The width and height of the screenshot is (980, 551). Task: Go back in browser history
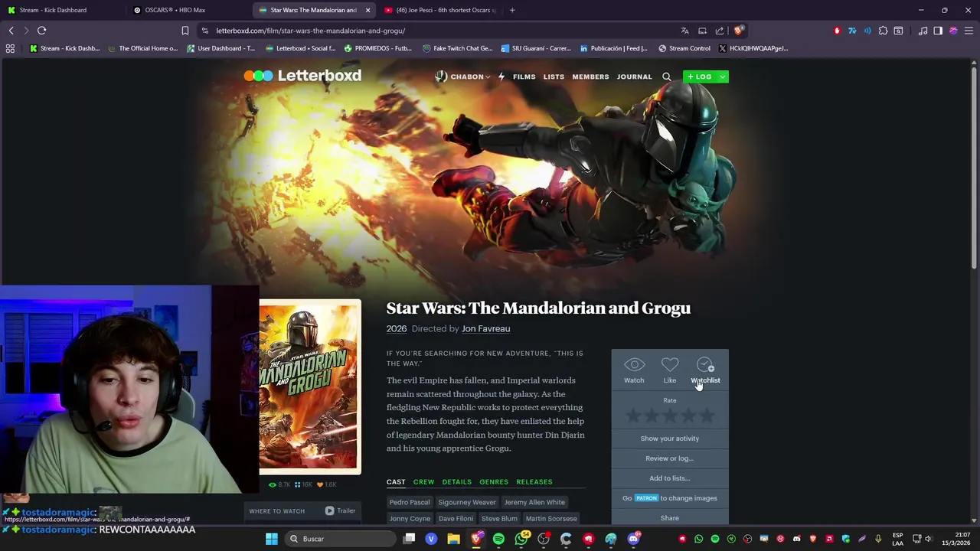pos(11,31)
